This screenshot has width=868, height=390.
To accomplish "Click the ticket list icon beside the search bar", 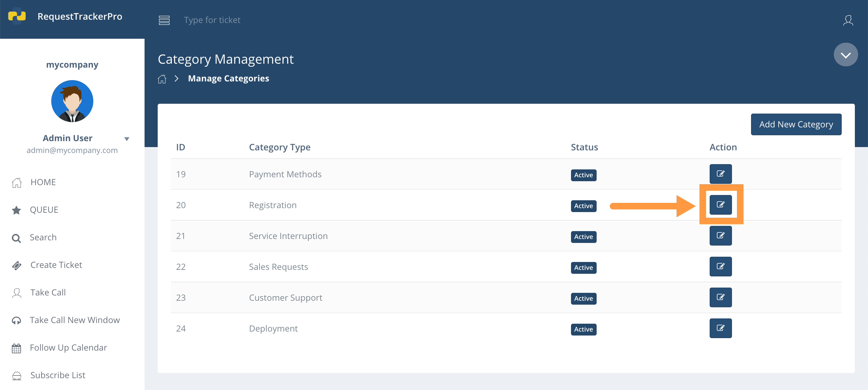I will point(164,20).
